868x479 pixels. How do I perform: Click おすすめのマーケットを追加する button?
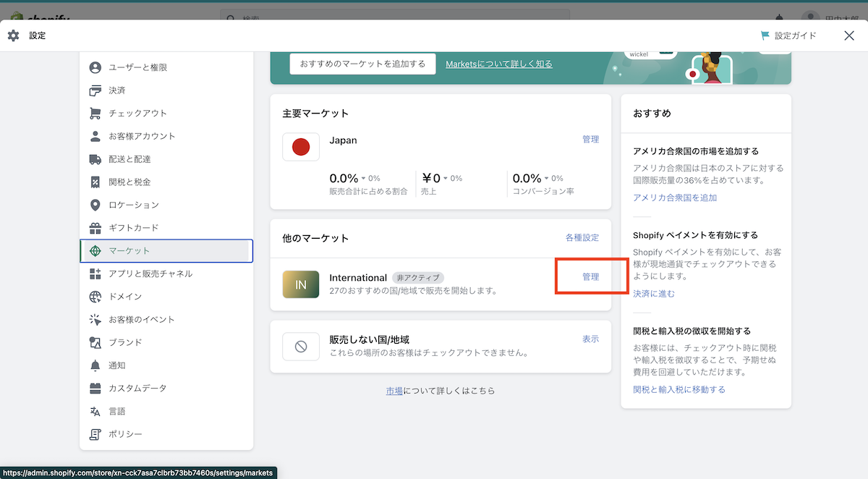(x=363, y=64)
